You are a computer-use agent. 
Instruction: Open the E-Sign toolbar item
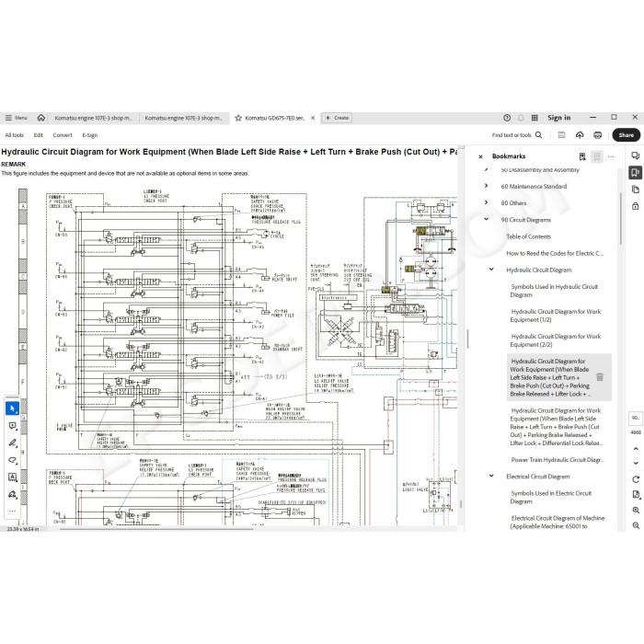(89, 135)
